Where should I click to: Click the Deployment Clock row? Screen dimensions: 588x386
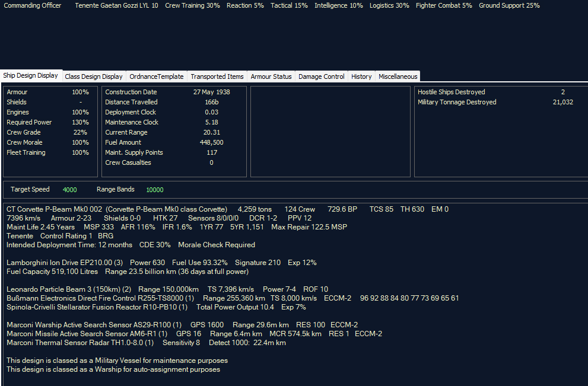point(162,112)
